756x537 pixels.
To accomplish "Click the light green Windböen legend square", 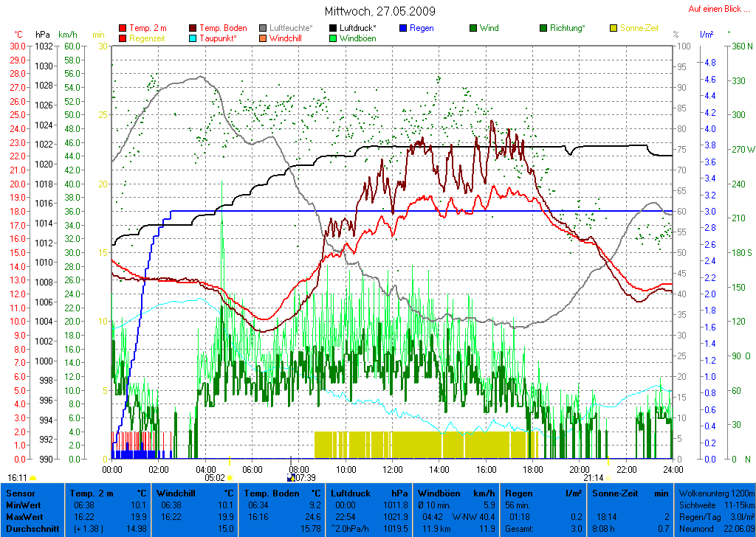I will (334, 38).
